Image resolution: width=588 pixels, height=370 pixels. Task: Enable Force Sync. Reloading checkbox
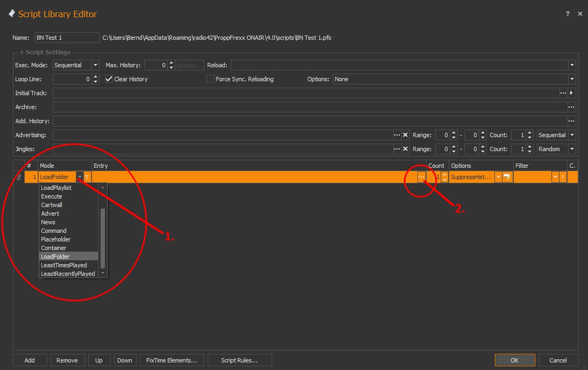pyautogui.click(x=211, y=79)
